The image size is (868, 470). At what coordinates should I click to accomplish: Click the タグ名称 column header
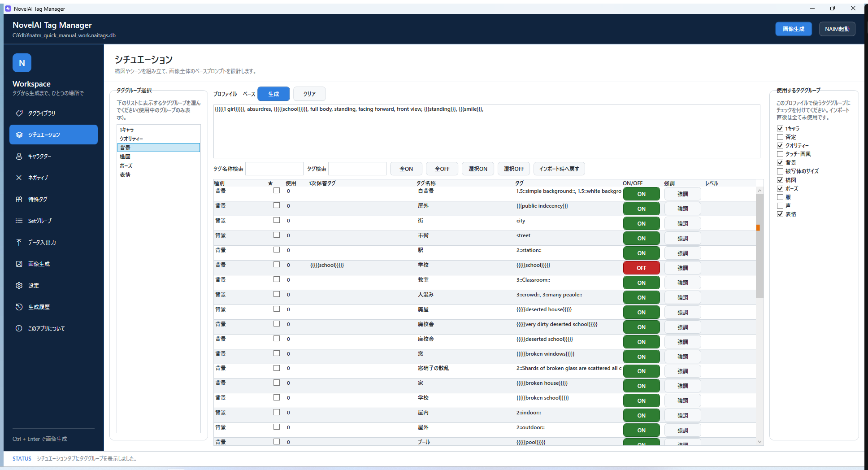(x=426, y=183)
